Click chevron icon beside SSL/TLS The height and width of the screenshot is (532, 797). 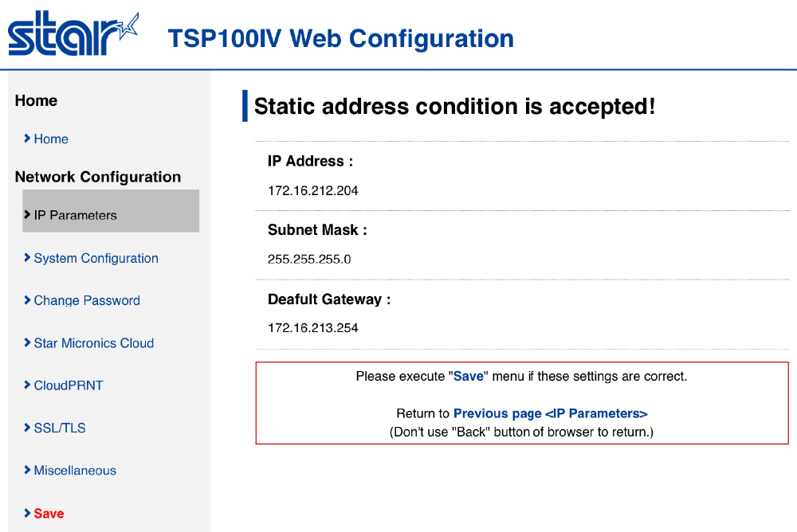tap(28, 428)
